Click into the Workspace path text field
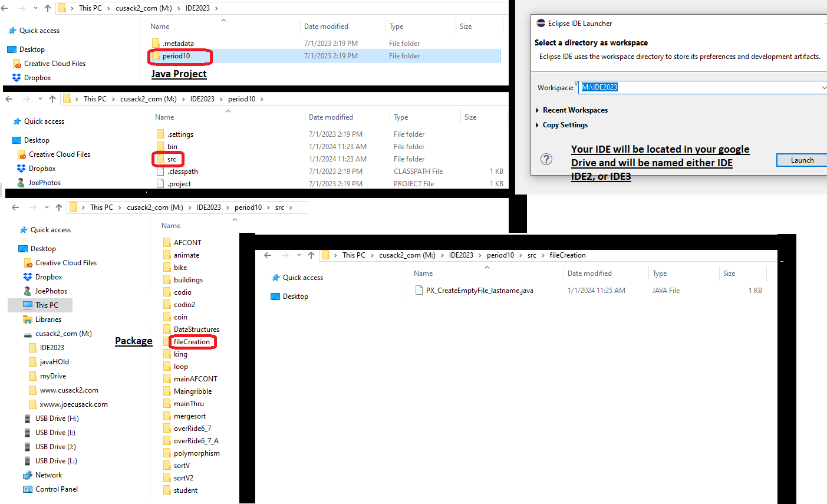Image resolution: width=827 pixels, height=504 pixels. [696, 87]
